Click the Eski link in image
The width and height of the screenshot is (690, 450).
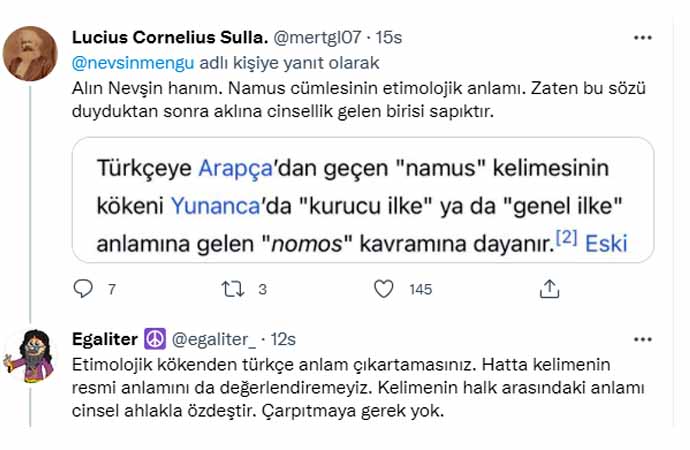[606, 242]
